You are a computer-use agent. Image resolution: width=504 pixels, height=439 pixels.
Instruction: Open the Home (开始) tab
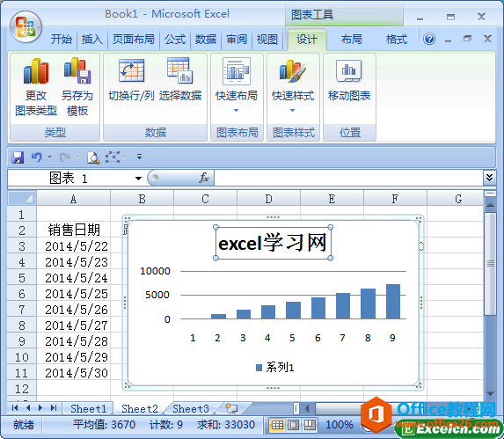61,40
